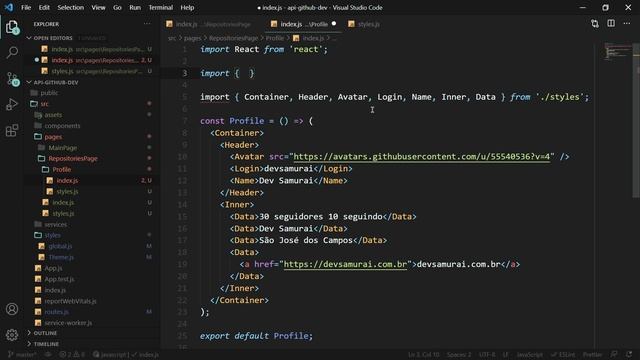Click the Prettier button in status bar

593,355
